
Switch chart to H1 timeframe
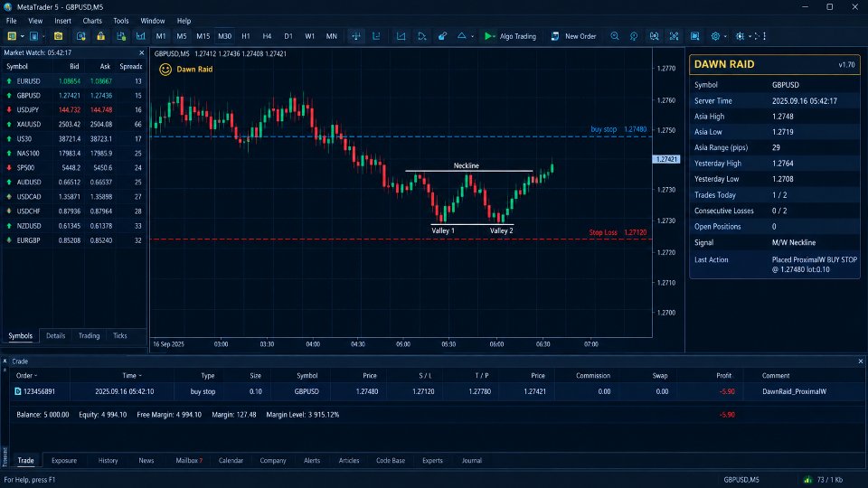pyautogui.click(x=246, y=36)
